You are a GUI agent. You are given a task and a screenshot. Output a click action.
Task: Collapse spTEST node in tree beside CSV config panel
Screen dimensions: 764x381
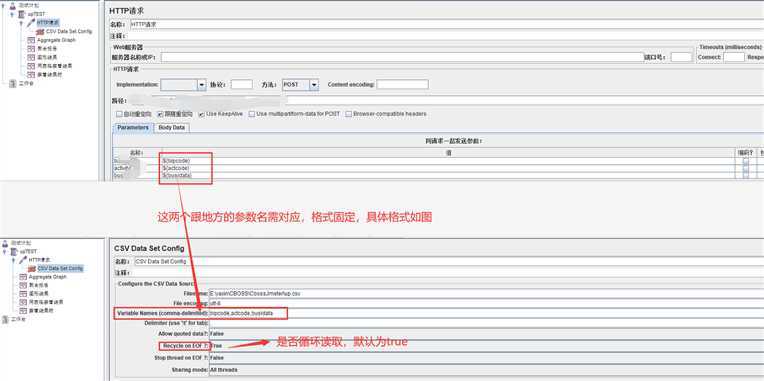point(4,251)
